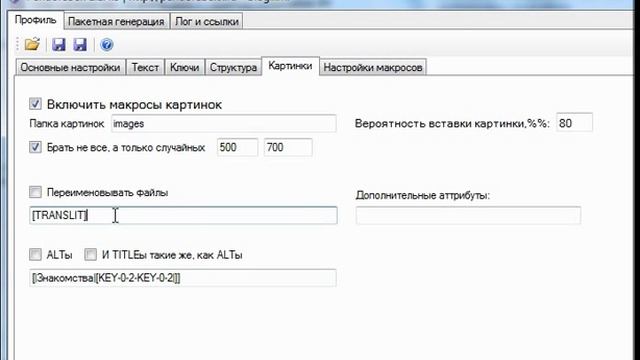The width and height of the screenshot is (640, 360).
Task: Enable Переименовывать файлы checkbox
Action: (35, 192)
